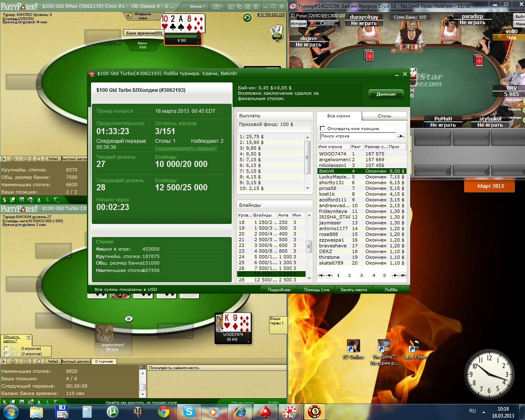This screenshot has height=420, width=525.
Task: Expand the 6 180 stack dropdown arrow
Action: (198, 41)
